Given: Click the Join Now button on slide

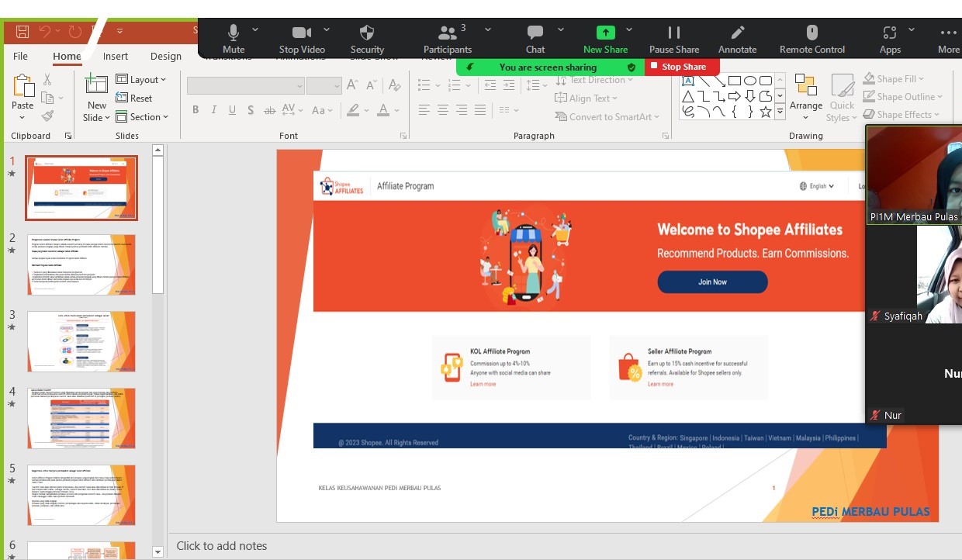Looking at the screenshot, I should (712, 282).
